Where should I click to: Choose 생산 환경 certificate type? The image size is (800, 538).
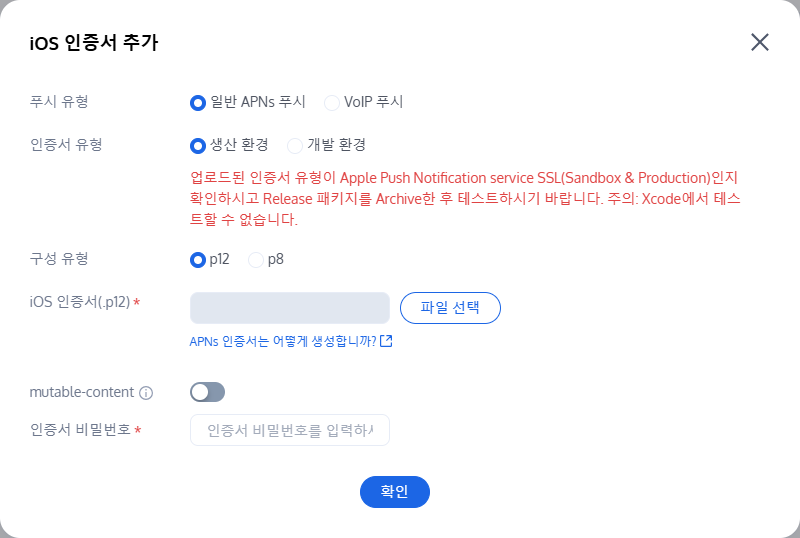(198, 145)
